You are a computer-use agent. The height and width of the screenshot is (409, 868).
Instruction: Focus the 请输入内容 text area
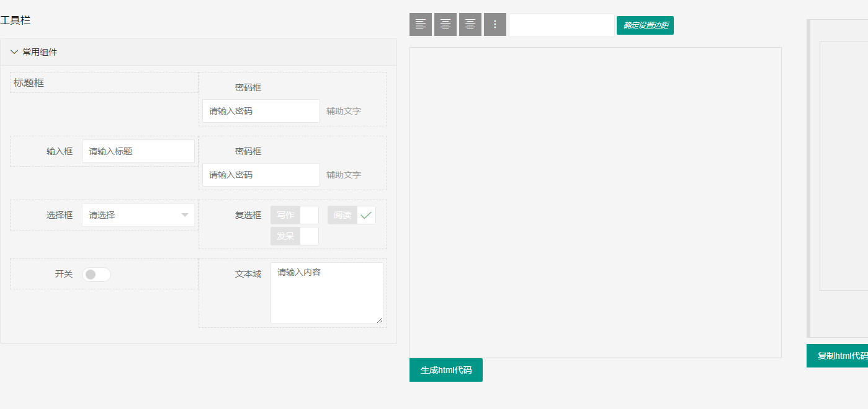tap(327, 293)
